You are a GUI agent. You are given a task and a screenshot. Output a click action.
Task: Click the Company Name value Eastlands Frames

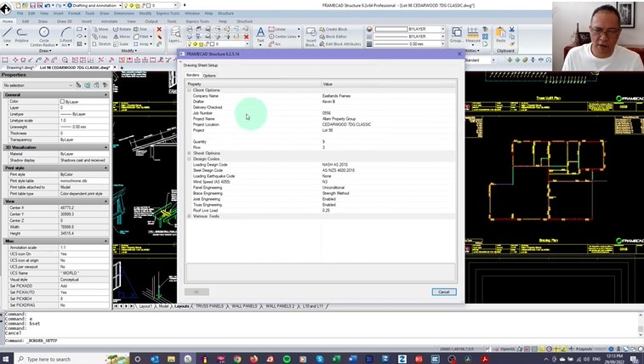point(336,95)
